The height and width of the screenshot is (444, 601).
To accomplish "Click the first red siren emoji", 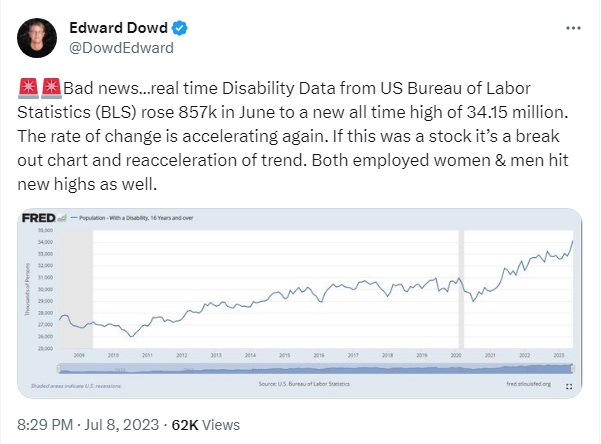I will click(x=28, y=88).
